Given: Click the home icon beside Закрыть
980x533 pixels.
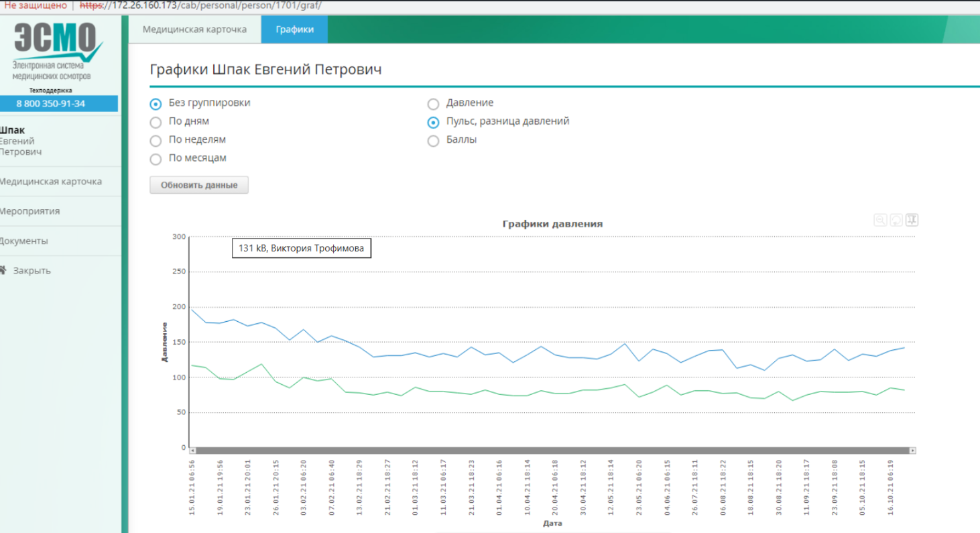Looking at the screenshot, I should coord(3,270).
